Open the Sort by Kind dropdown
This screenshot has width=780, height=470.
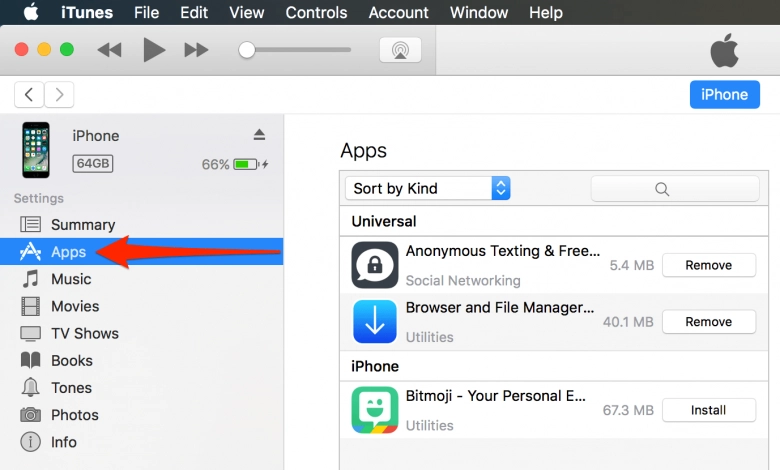428,188
